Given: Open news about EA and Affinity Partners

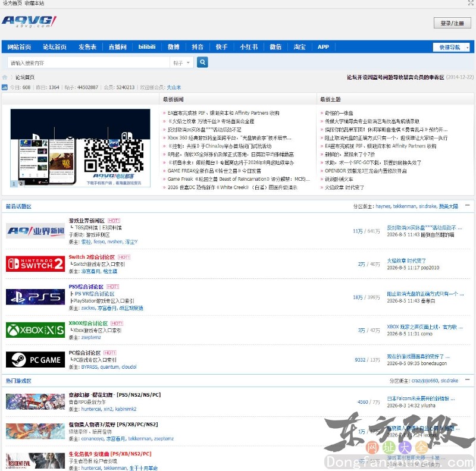Looking at the screenshot, I should [x=224, y=113].
